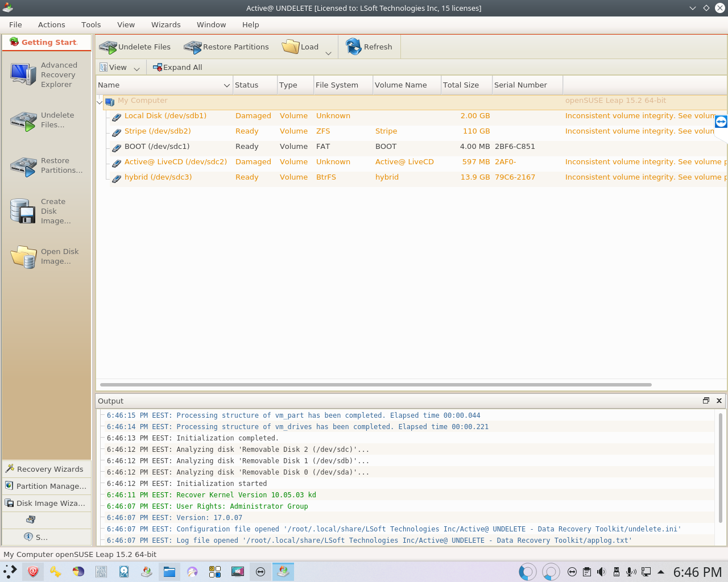Screen dimensions: 728x582
Task: Open the Window menu
Action: pos(212,24)
